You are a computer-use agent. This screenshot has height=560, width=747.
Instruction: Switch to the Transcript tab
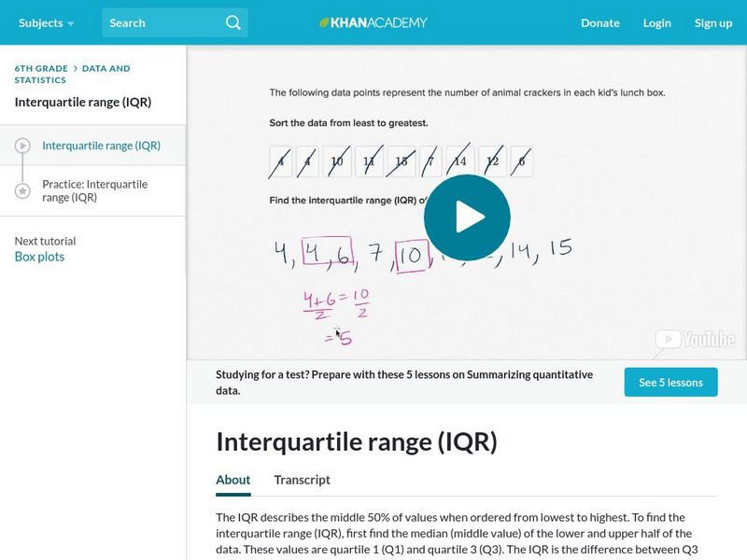(301, 480)
